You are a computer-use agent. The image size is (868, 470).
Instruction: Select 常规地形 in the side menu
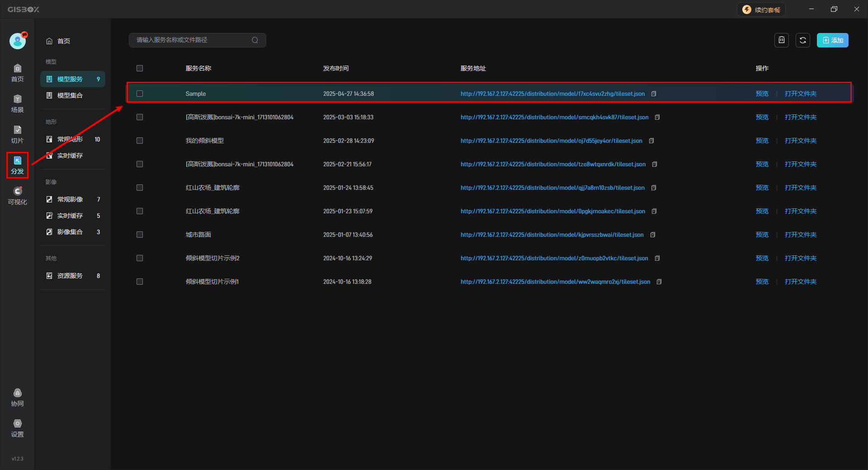point(72,139)
